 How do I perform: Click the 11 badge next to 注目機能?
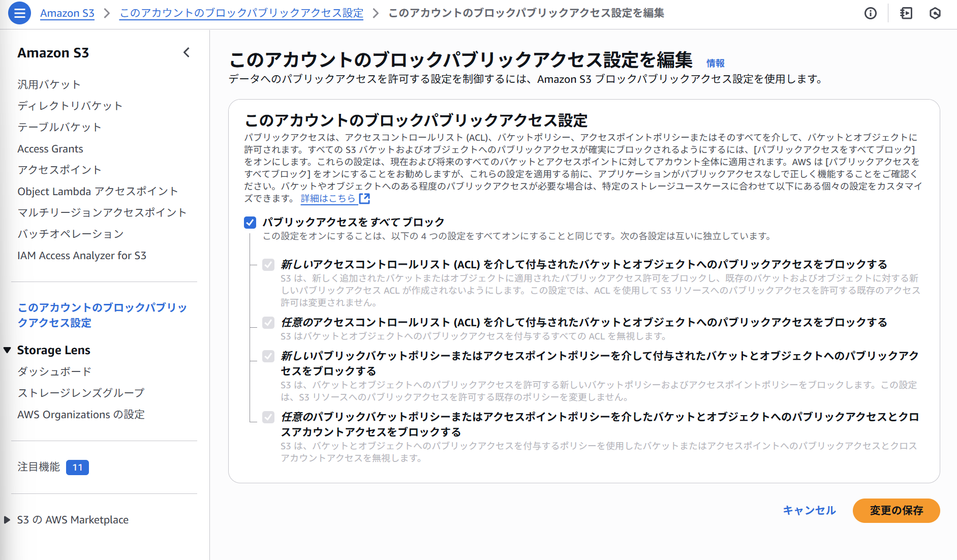point(77,467)
